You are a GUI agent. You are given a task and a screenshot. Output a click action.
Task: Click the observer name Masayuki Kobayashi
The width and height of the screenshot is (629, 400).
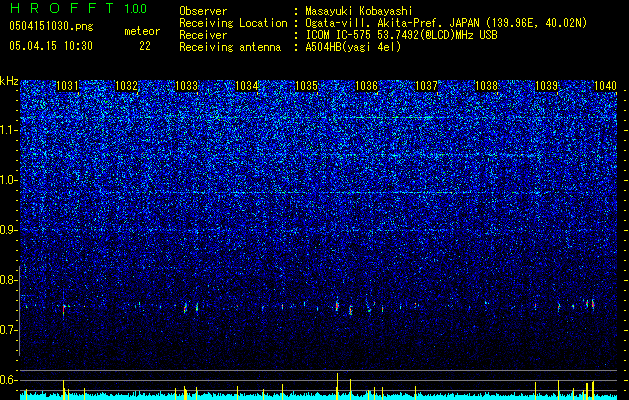click(x=359, y=11)
